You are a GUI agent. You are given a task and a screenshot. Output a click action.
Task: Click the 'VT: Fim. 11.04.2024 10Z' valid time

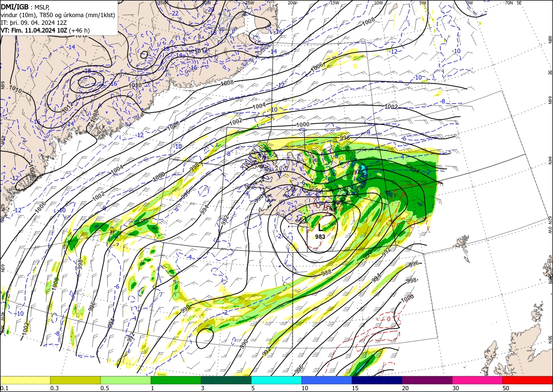click(34, 30)
